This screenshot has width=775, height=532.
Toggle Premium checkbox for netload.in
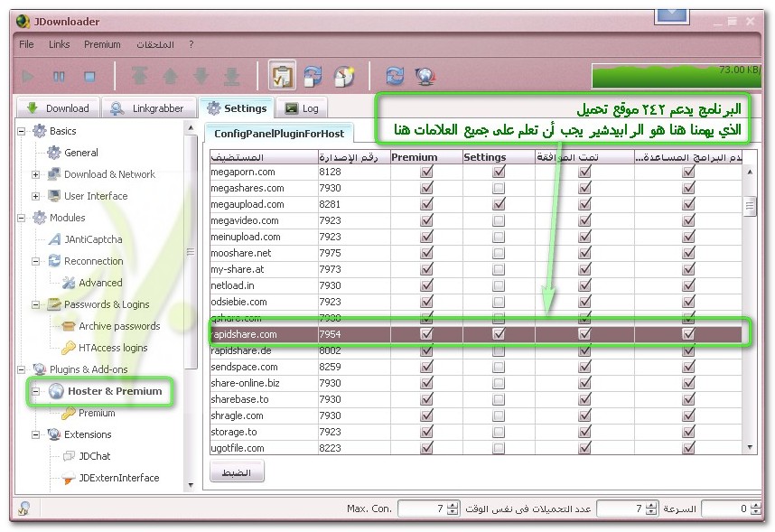426,285
